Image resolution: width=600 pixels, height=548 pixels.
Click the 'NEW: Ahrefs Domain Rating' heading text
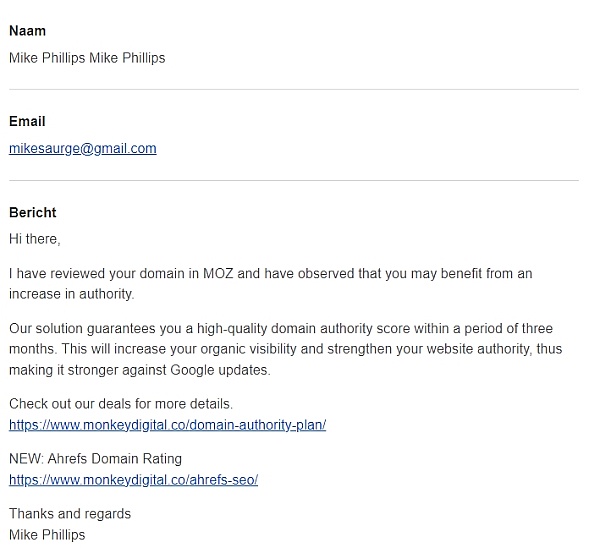pyautogui.click(x=95, y=458)
